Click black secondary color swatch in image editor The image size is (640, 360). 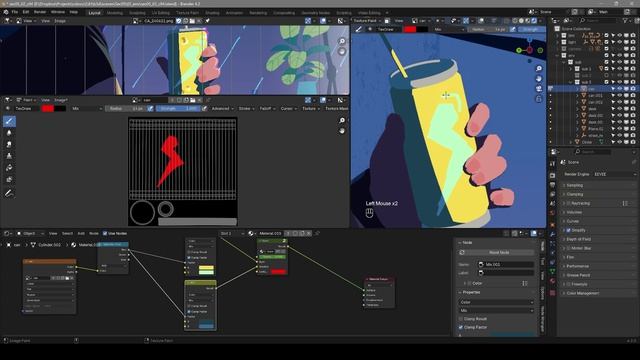pos(60,109)
